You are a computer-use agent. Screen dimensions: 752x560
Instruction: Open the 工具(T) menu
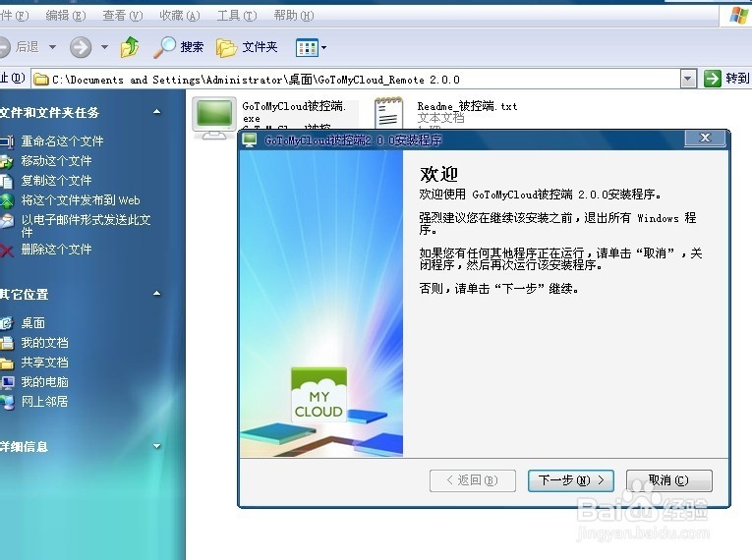(237, 16)
